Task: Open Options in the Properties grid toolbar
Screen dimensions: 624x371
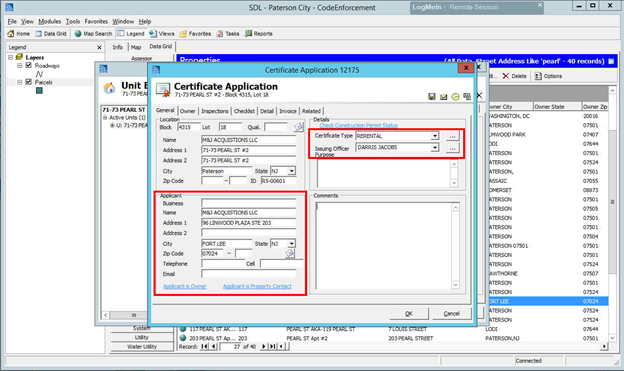Action: [x=548, y=76]
